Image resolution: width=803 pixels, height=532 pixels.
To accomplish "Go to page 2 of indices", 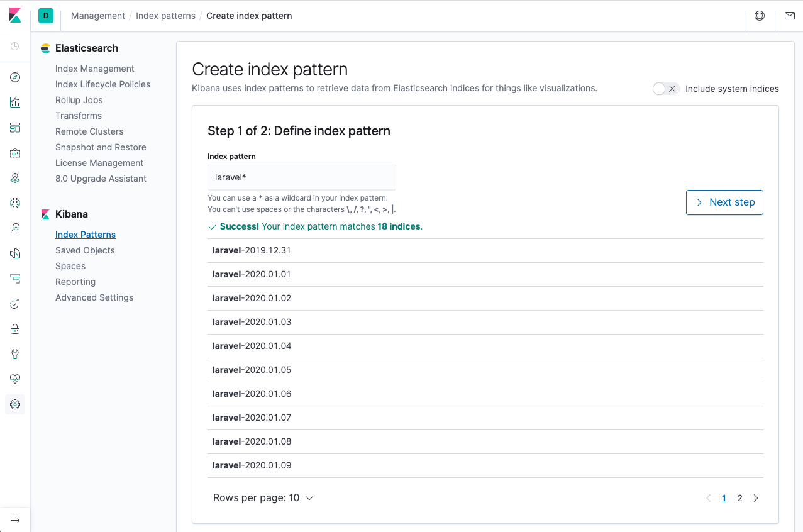I will (739, 498).
